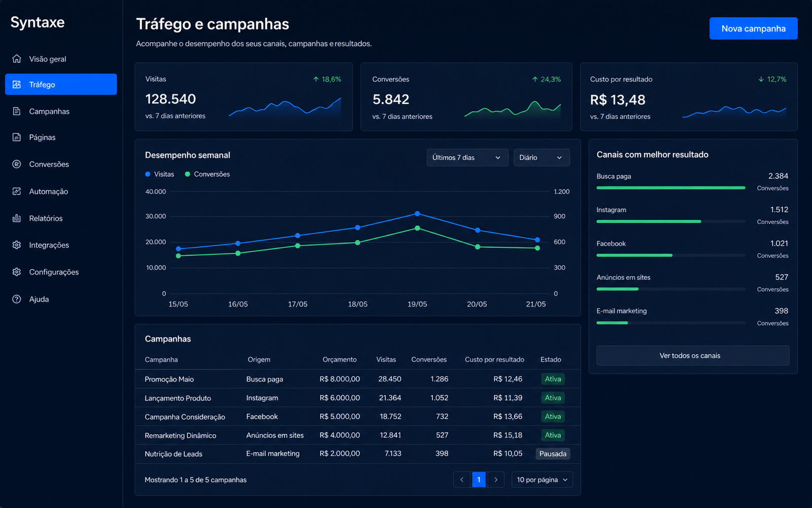
Task: Toggle the Conversões legend series
Action: pyautogui.click(x=207, y=174)
